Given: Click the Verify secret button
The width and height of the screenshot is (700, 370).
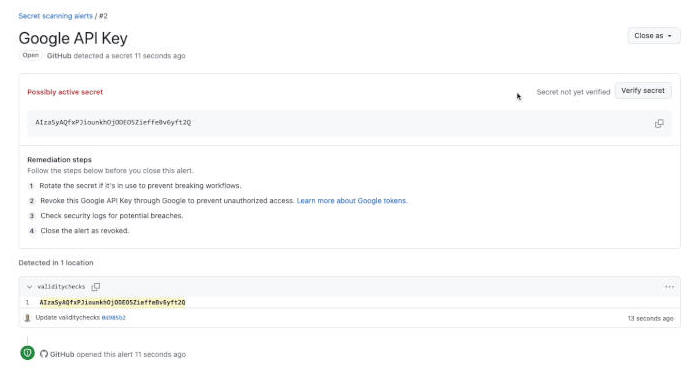Looking at the screenshot, I should pyautogui.click(x=643, y=91).
